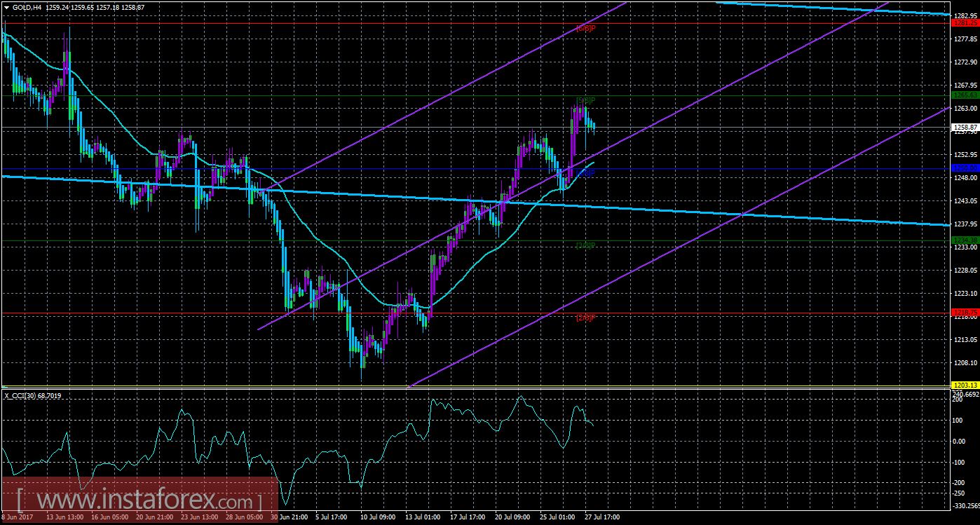Viewport: 980px width, 525px height.
Task: Select the green 1265.63 price tag
Action: click(965, 95)
